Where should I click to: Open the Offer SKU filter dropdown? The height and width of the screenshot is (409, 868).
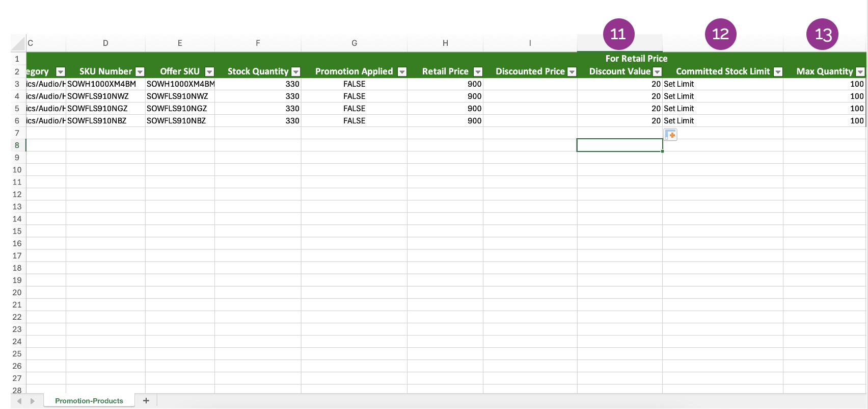pyautogui.click(x=209, y=72)
